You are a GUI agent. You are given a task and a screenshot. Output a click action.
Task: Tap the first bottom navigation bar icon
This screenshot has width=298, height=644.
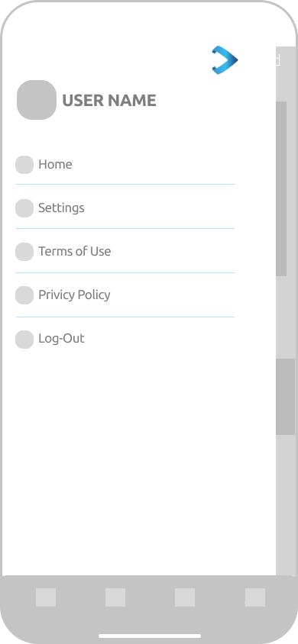46,597
